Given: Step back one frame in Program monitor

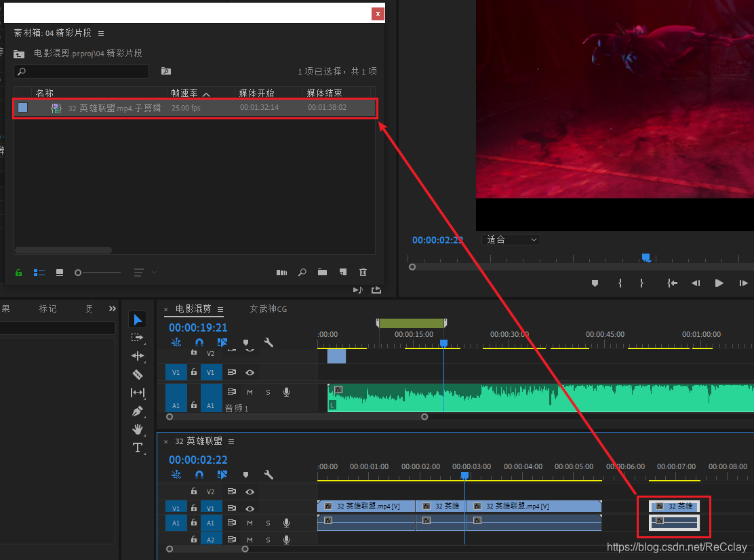Looking at the screenshot, I should tap(695, 283).
